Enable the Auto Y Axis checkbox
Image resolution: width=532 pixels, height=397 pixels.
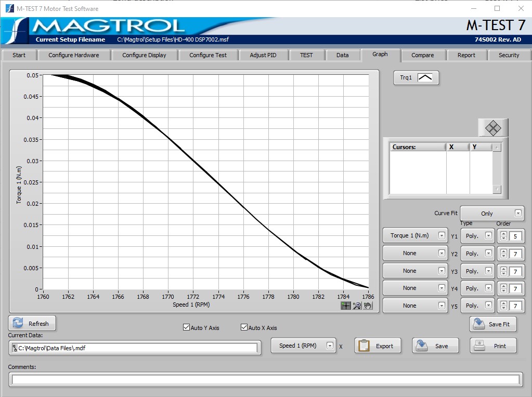click(x=186, y=327)
